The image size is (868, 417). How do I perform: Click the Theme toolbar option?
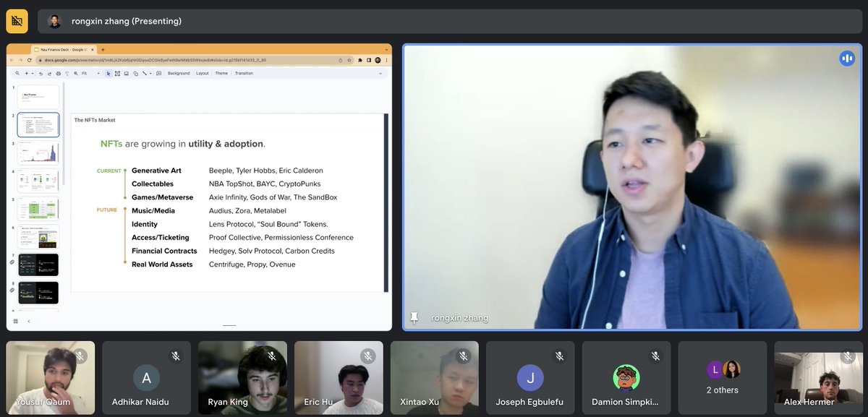coord(221,73)
